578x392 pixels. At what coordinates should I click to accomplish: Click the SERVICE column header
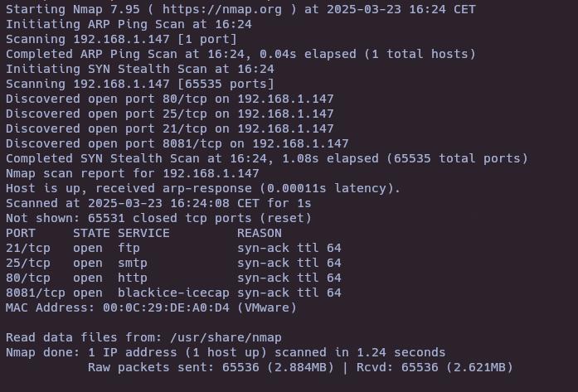[x=143, y=233]
